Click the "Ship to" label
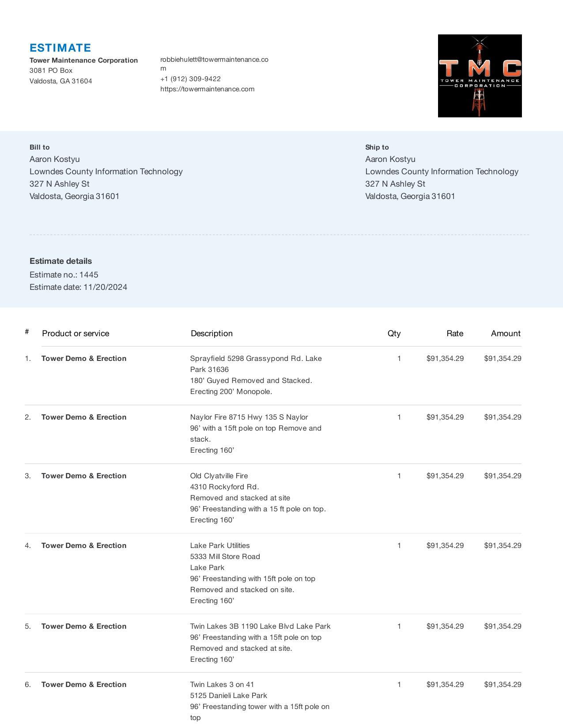 (377, 147)
